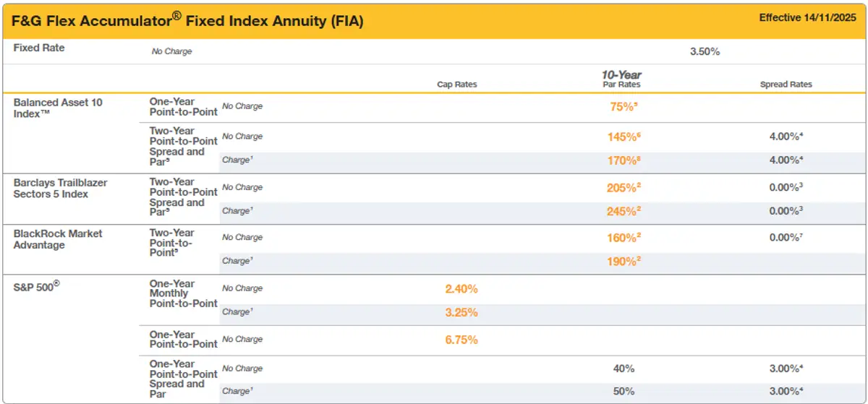
Task: Click the 160% par rate value
Action: coord(622,238)
